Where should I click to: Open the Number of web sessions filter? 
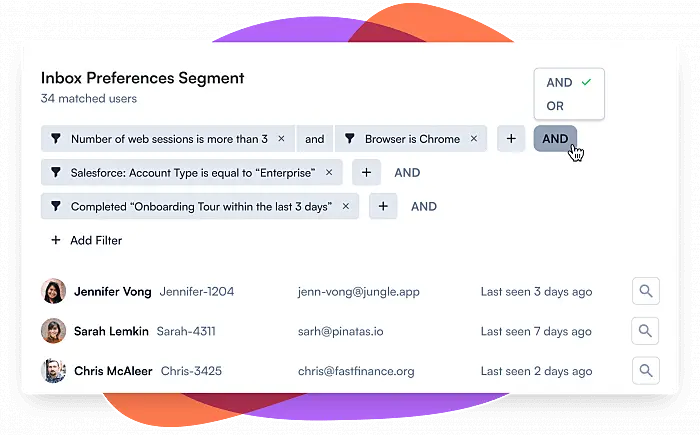[x=168, y=139]
